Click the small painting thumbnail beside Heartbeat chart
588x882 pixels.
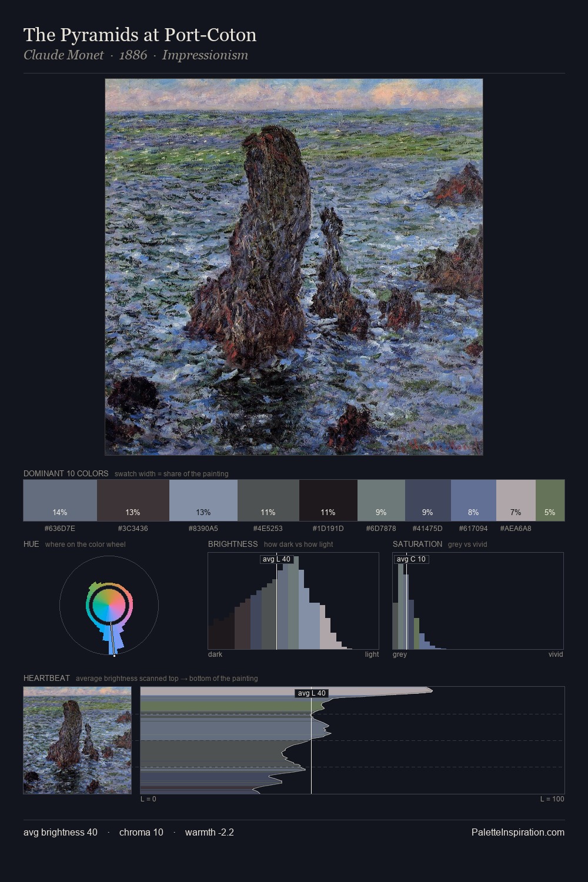pos(77,740)
